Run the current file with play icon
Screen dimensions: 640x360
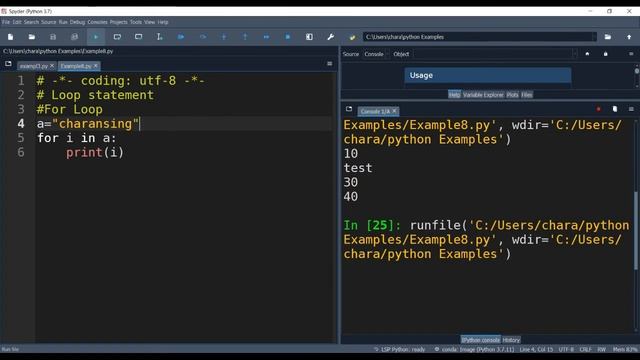click(96, 37)
